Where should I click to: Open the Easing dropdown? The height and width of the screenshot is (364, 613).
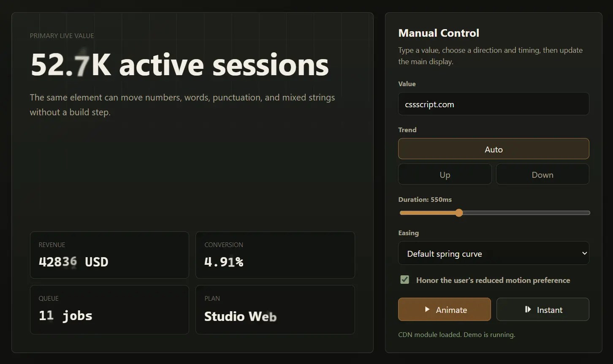coord(494,253)
